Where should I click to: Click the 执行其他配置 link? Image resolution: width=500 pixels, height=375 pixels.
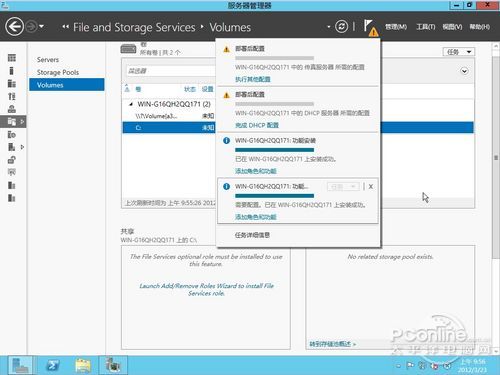pyautogui.click(x=253, y=79)
